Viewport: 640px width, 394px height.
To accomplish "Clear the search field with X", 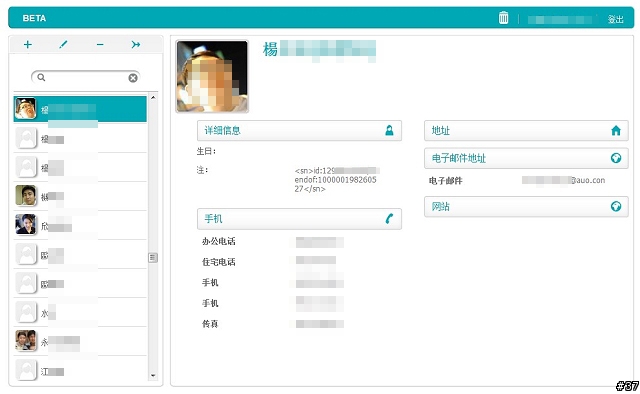I will [x=133, y=78].
